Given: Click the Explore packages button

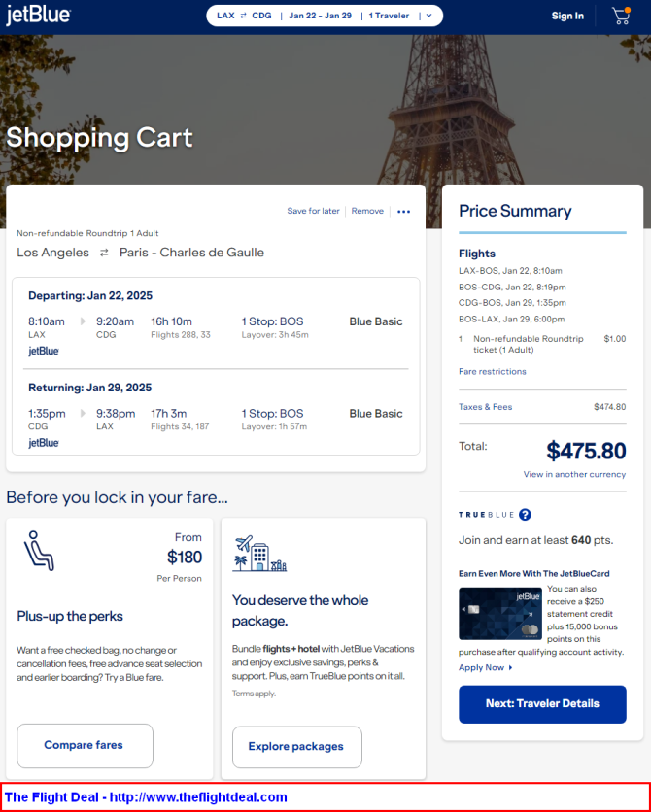Looking at the screenshot, I should click(296, 747).
